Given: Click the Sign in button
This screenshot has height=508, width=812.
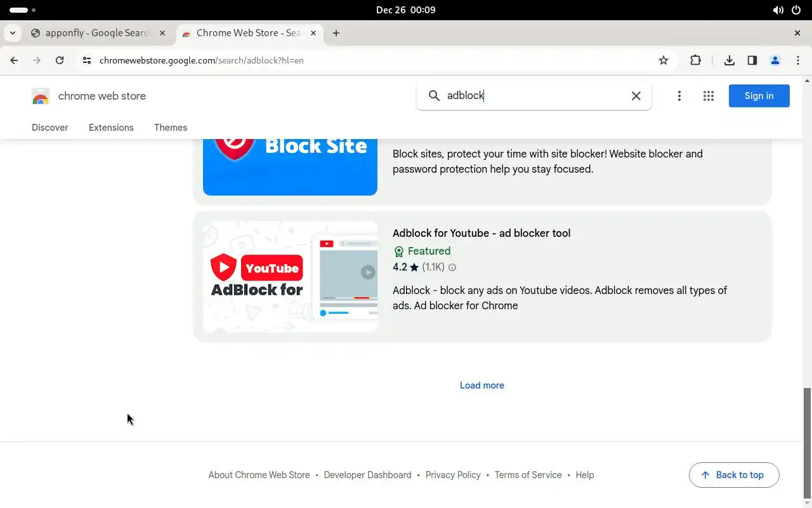Looking at the screenshot, I should (x=759, y=96).
